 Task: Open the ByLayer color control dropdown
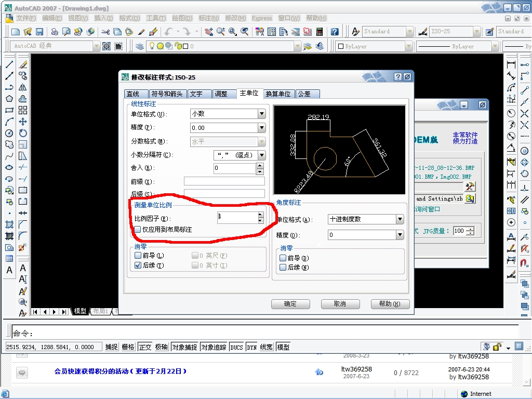tap(409, 46)
